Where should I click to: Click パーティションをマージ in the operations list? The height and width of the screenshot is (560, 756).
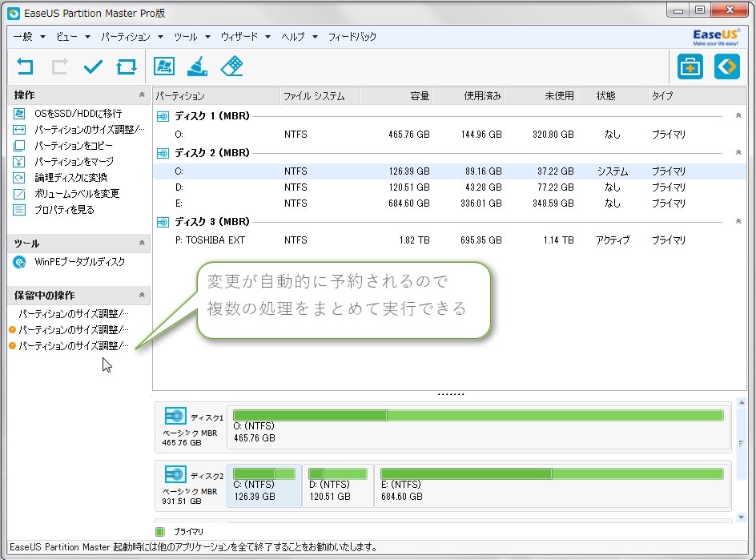point(74,162)
